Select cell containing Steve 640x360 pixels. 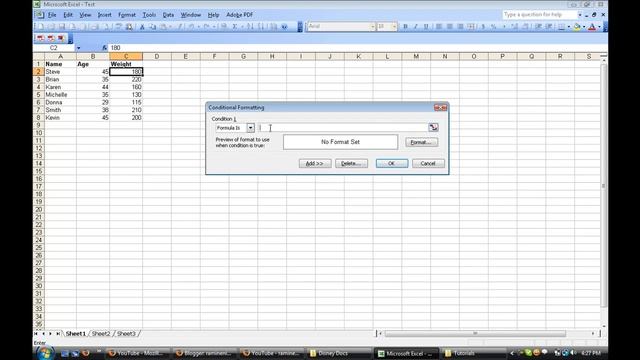[x=60, y=72]
